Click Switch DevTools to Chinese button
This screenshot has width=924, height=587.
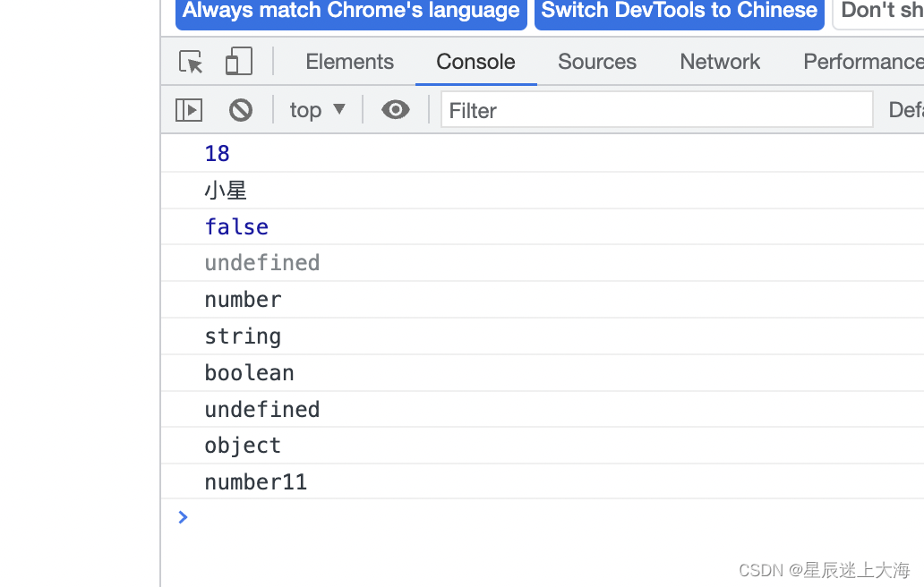click(680, 12)
